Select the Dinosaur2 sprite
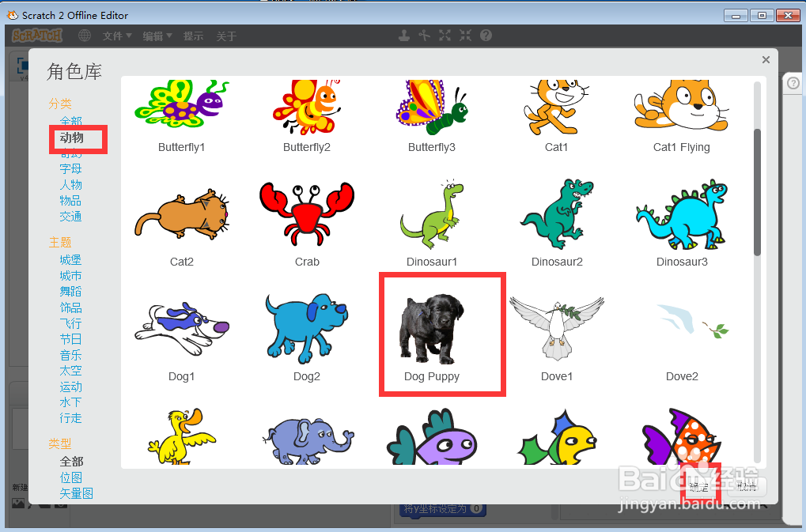Image resolution: width=806 pixels, height=532 pixels. pos(557,222)
